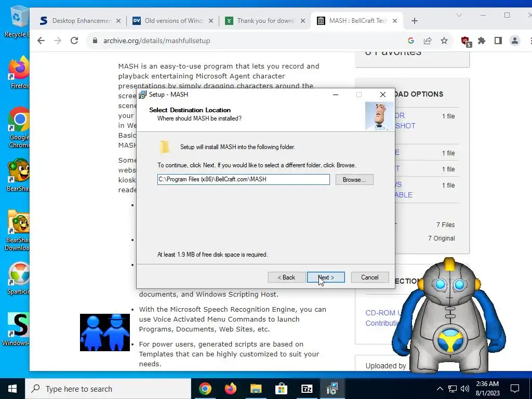This screenshot has width=532, height=399.
Task: Close the Desktop Enhancement tab
Action: pyautogui.click(x=118, y=21)
